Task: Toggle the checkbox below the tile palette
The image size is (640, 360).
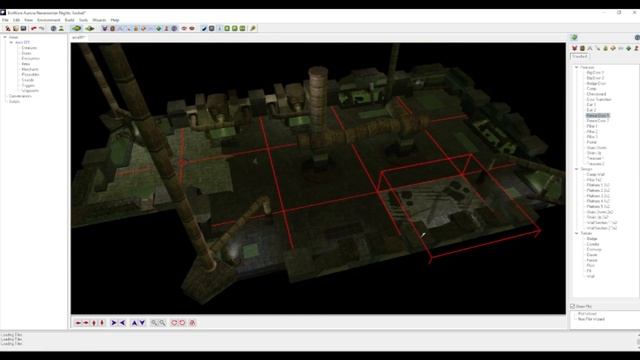Action: point(573,306)
